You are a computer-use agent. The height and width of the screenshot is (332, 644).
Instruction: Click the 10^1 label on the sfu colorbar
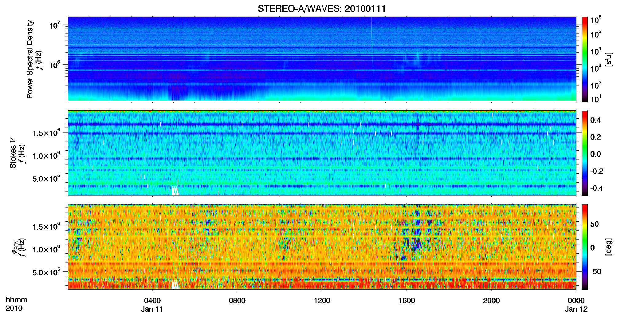pyautogui.click(x=596, y=99)
